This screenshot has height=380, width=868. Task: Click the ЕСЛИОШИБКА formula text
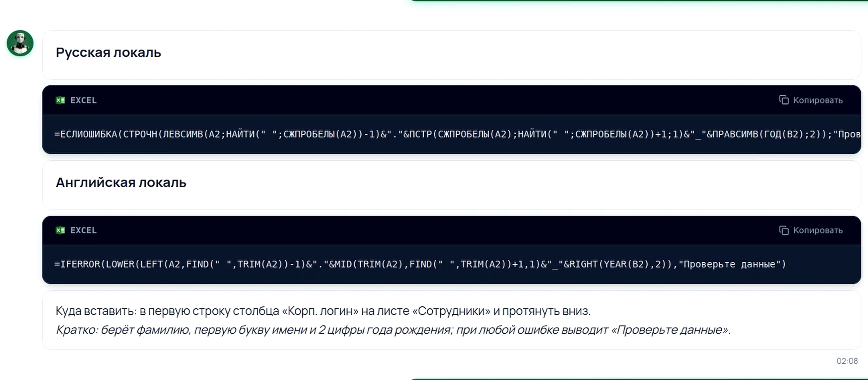tap(457, 134)
